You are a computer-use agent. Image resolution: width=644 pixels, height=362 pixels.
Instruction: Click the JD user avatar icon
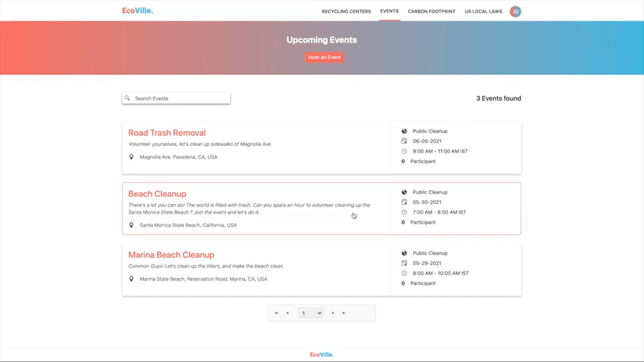[x=515, y=12]
